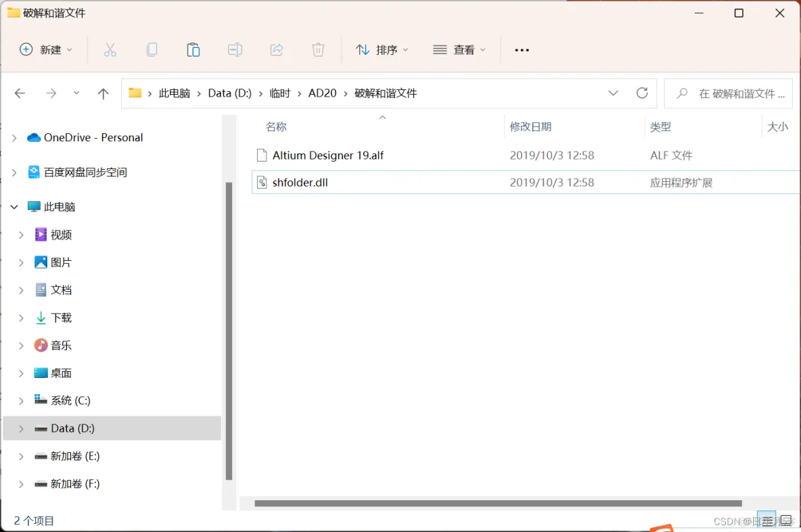801x532 pixels.
Task: Click 此电脑 in the breadcrumb path
Action: tap(174, 93)
